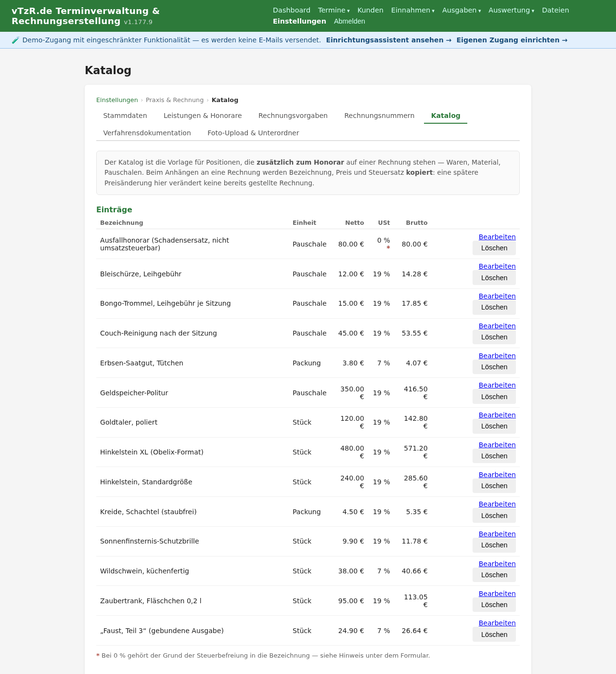Click the Praxis & Rechnung breadcrumb
This screenshot has height=674, width=616.
click(175, 100)
